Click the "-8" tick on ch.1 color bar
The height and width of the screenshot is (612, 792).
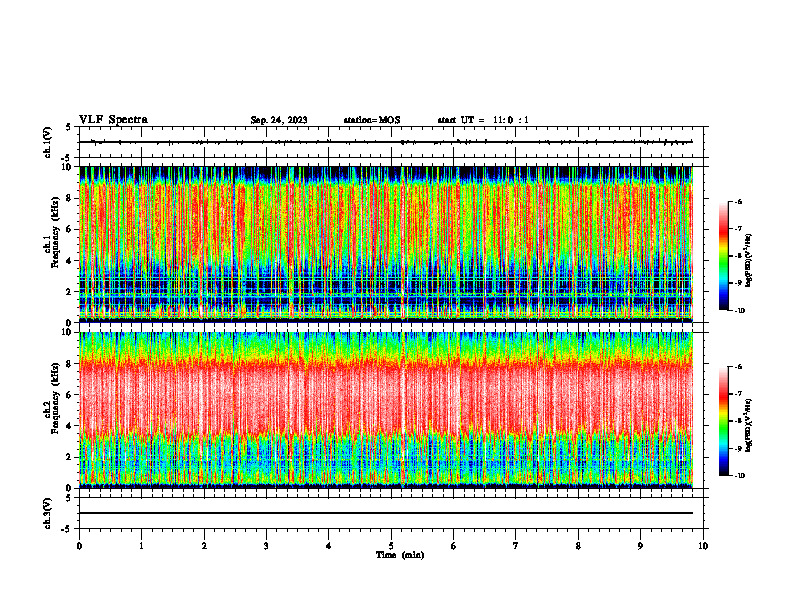[738, 256]
